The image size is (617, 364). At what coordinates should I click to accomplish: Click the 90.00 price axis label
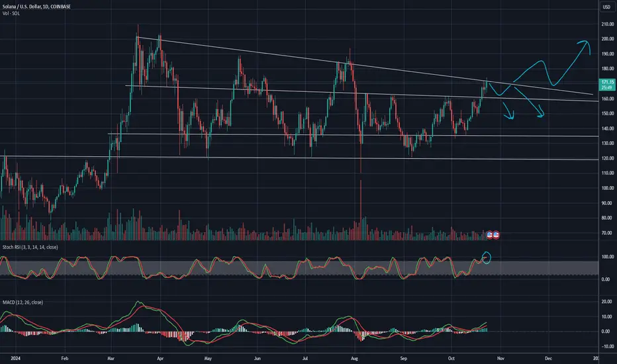pyautogui.click(x=607, y=203)
